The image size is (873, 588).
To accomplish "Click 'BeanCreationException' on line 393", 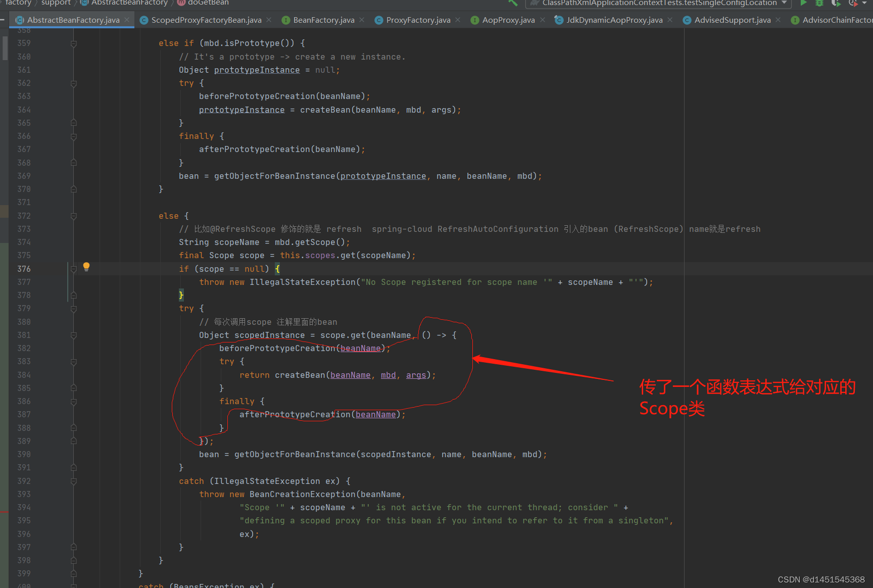I will (x=303, y=495).
